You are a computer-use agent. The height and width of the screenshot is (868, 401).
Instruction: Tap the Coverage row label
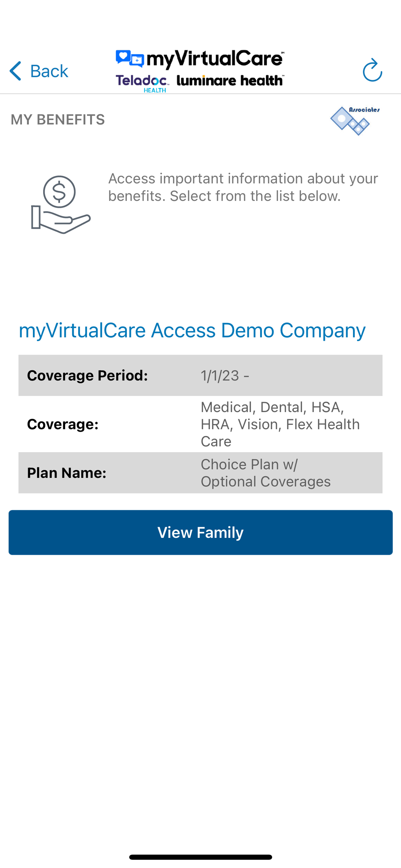coord(63,424)
